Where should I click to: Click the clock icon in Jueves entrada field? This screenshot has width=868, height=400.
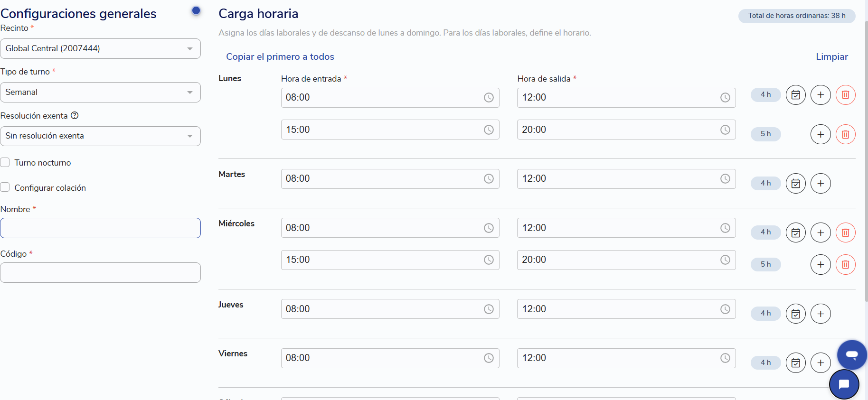point(489,309)
